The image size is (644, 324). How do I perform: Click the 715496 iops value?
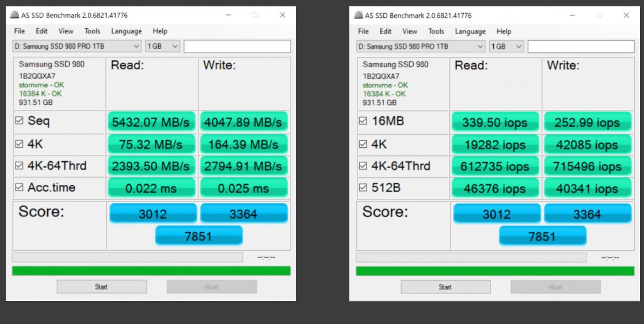588,166
